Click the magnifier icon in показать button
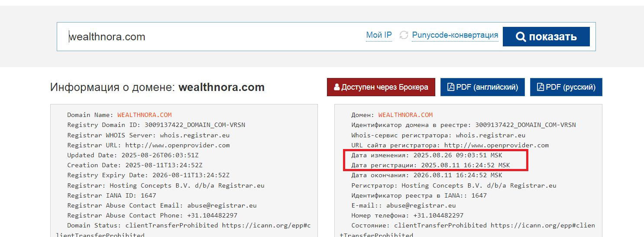This screenshot has width=644, height=237. coord(521,37)
